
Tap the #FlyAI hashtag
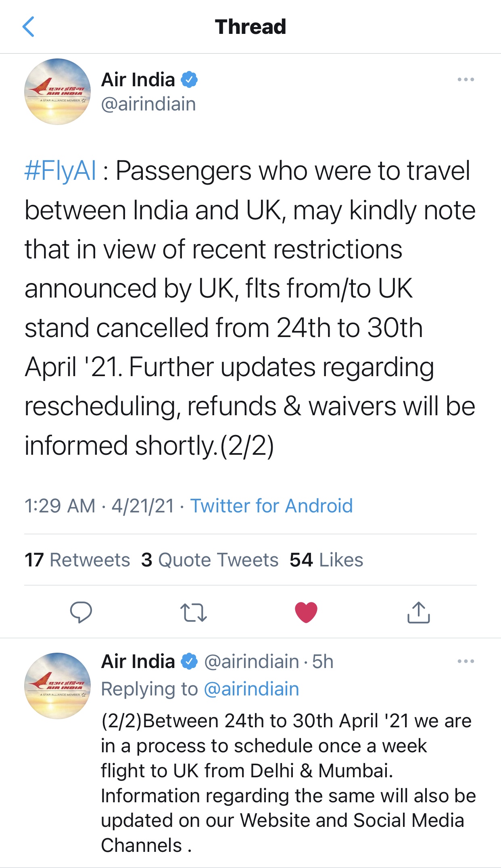[x=61, y=171]
